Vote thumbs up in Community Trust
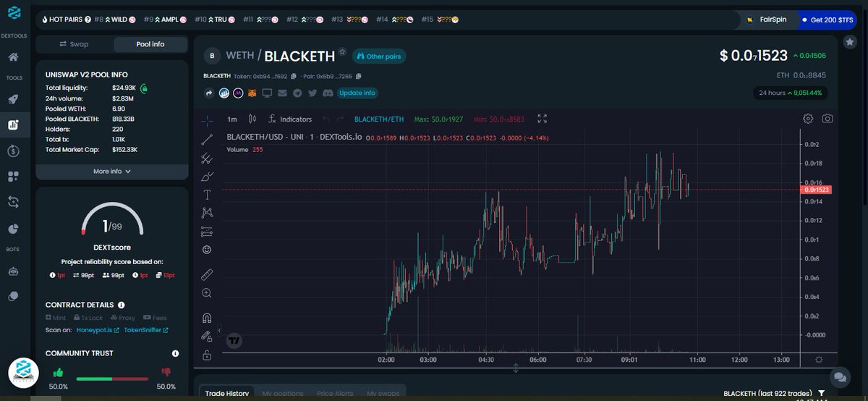Viewport: 868px width, 401px height. pos(58,372)
